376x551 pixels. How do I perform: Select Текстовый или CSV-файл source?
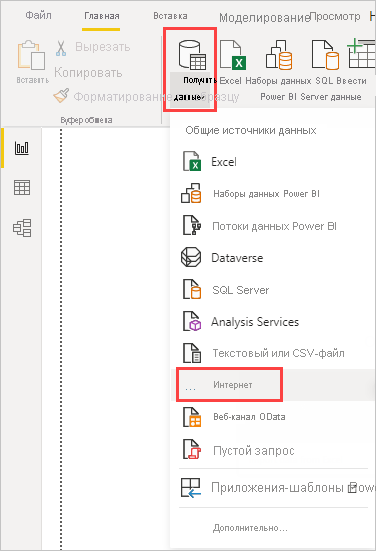[x=273, y=353]
